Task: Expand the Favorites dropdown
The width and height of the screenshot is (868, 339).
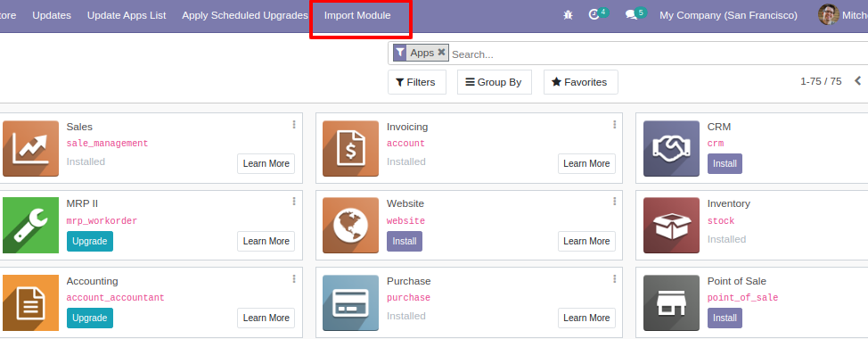Action: click(581, 82)
